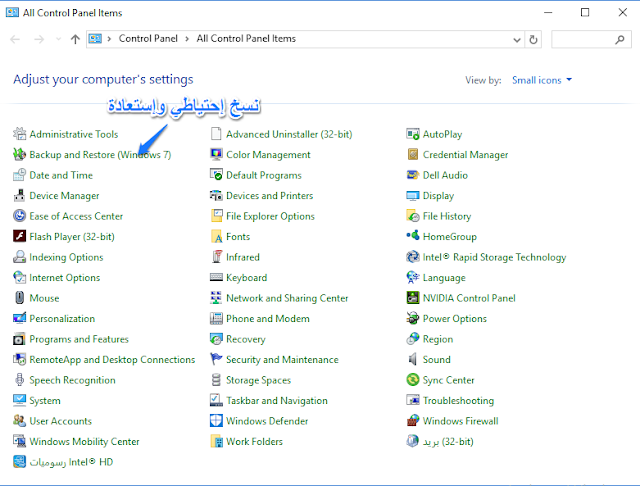640x486 pixels.
Task: Expand chevron after Control Panel breadcrumb
Action: (187, 39)
